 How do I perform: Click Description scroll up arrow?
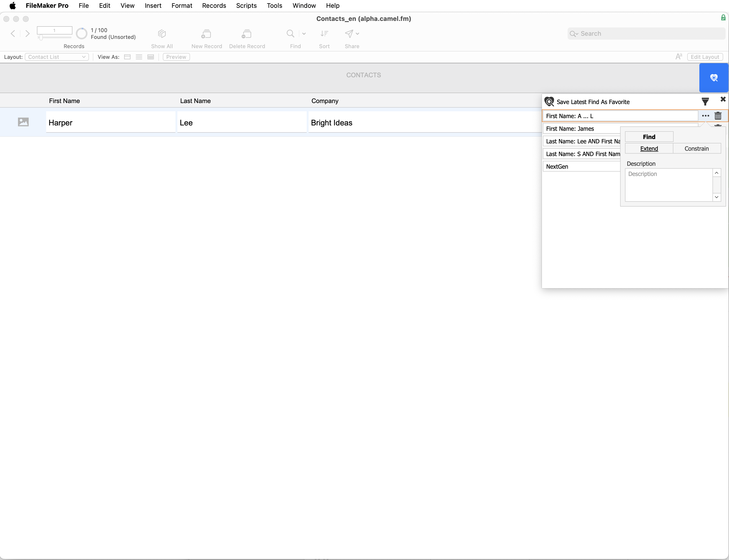[x=717, y=173]
